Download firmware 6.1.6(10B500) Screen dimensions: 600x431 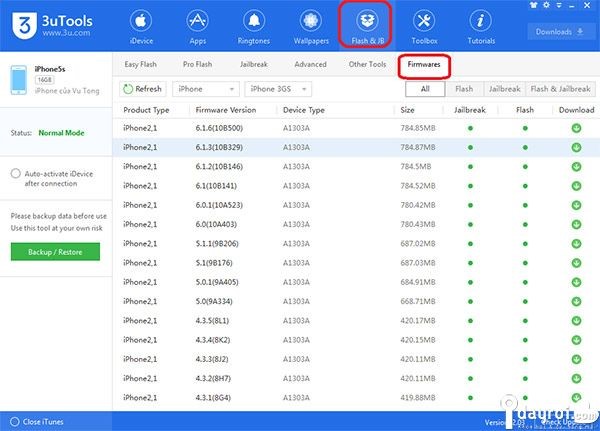click(576, 128)
